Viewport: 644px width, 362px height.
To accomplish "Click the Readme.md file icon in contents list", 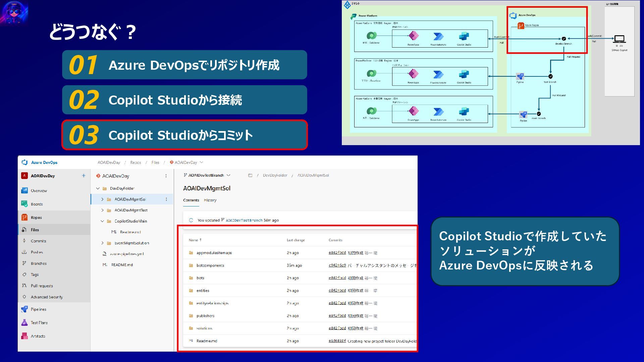I will coord(191,341).
